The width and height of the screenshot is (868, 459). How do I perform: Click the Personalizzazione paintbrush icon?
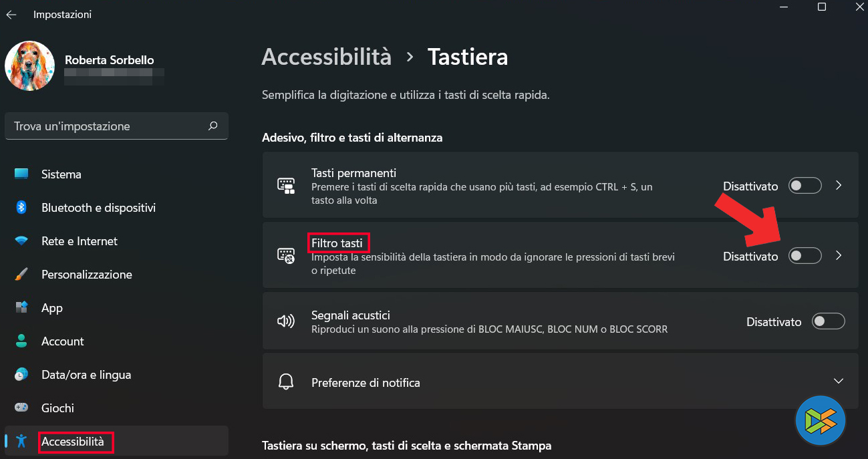[x=21, y=275]
